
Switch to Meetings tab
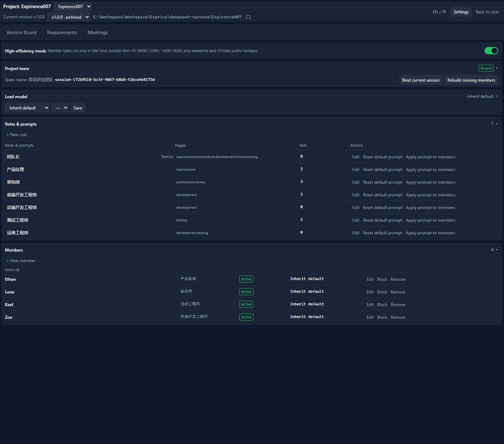(x=98, y=32)
